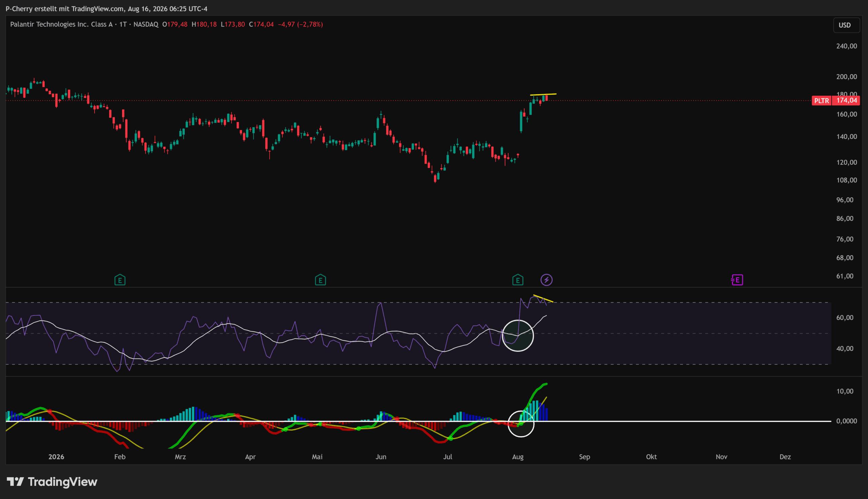Click the change value −4,97 (−2,78%)
This screenshot has height=499, width=868.
coord(300,24)
